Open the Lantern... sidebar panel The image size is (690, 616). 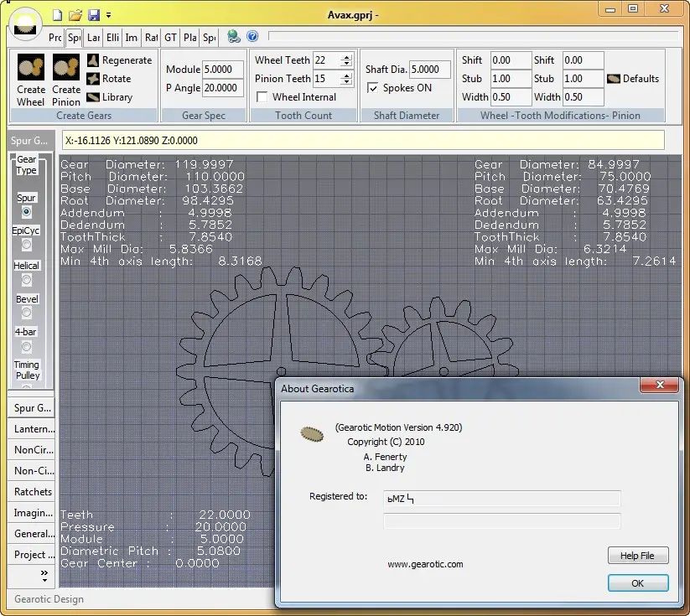point(31,429)
